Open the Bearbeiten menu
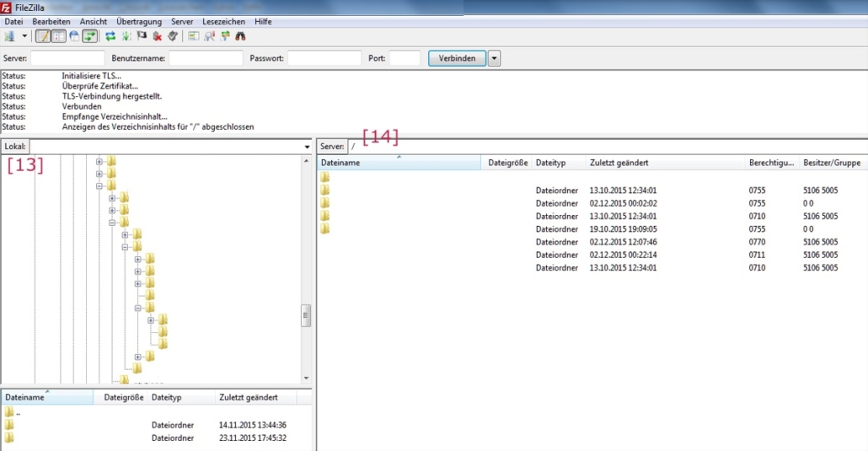This screenshot has width=868, height=451. 51,22
